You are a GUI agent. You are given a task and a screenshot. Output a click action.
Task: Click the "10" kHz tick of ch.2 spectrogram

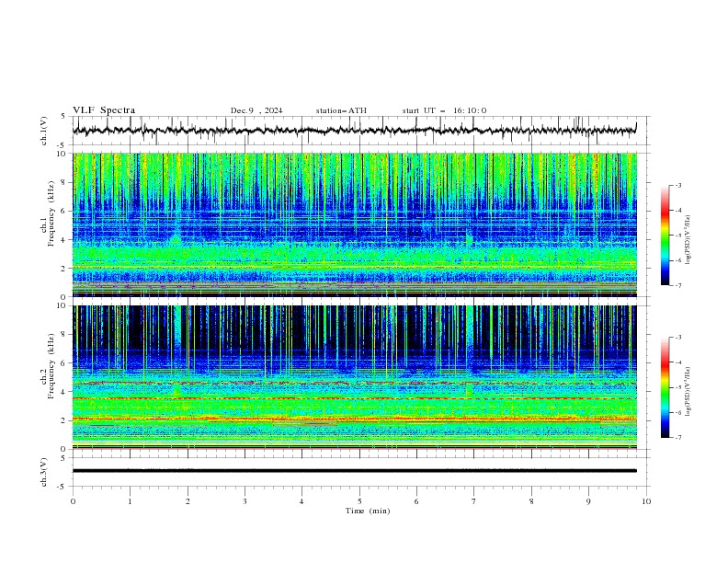coord(63,305)
